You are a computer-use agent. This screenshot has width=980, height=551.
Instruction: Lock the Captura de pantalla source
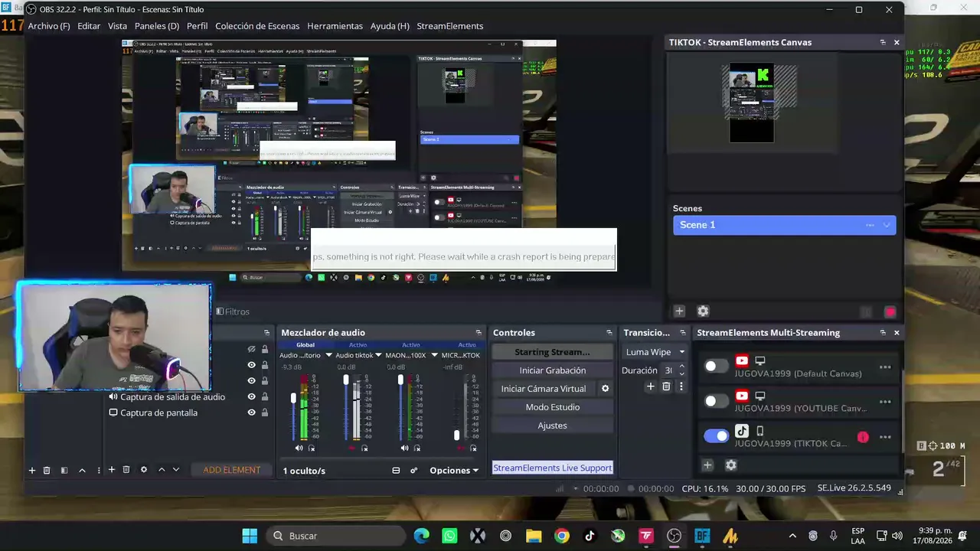point(265,412)
